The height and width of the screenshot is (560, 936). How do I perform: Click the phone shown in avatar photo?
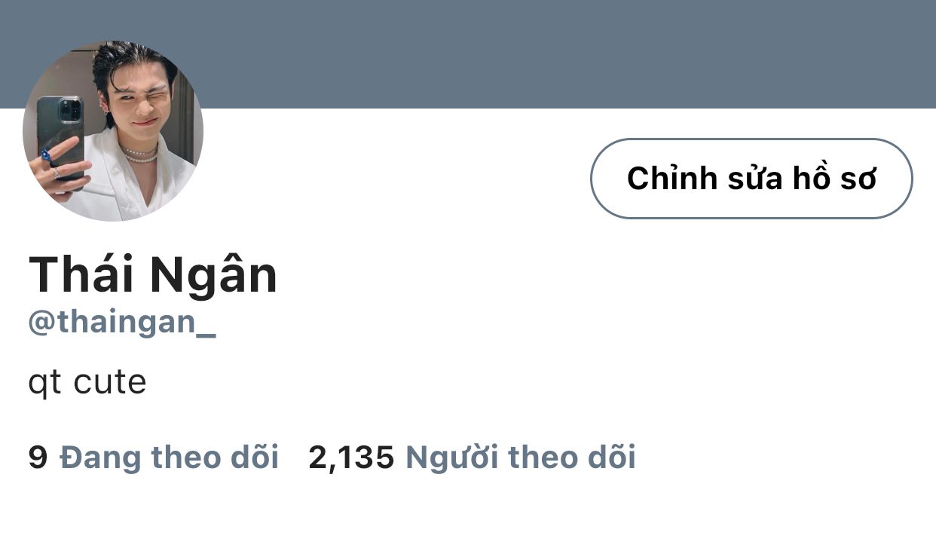pos(60,136)
